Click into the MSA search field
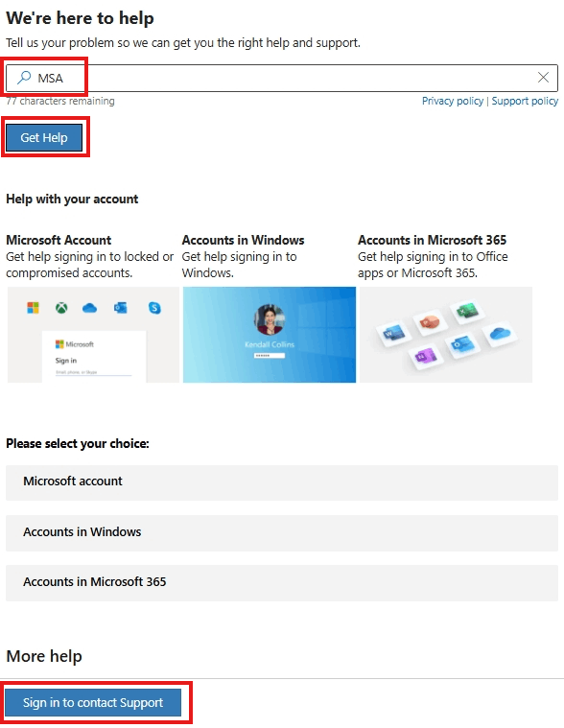Viewport: 564px width, 728px height. [x=282, y=78]
